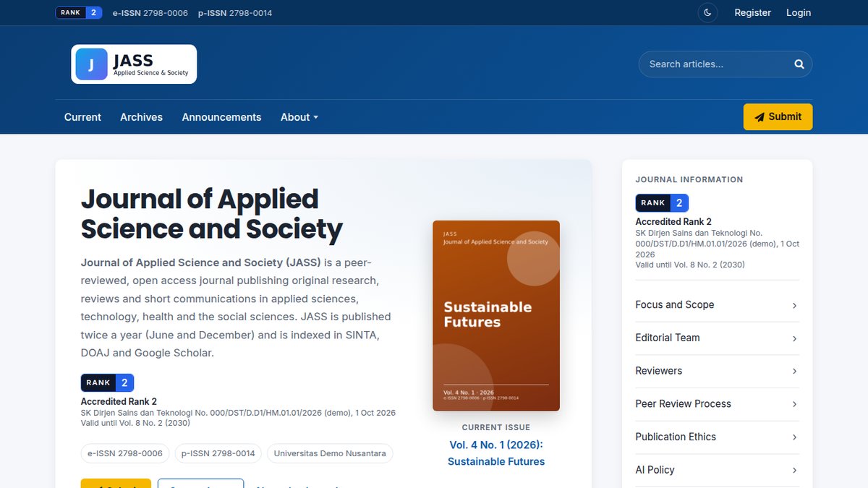This screenshot has width=868, height=488.
Task: Open the About dropdown menu
Action: 299,117
